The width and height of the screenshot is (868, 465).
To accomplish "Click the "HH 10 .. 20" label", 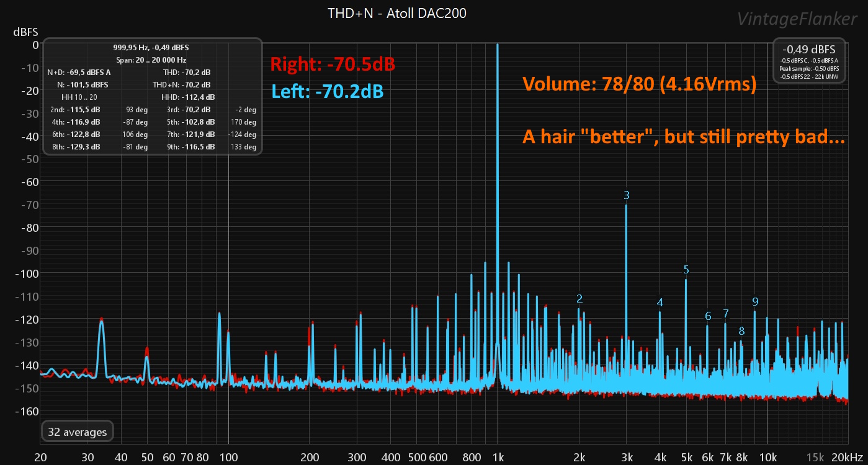I will coord(79,97).
